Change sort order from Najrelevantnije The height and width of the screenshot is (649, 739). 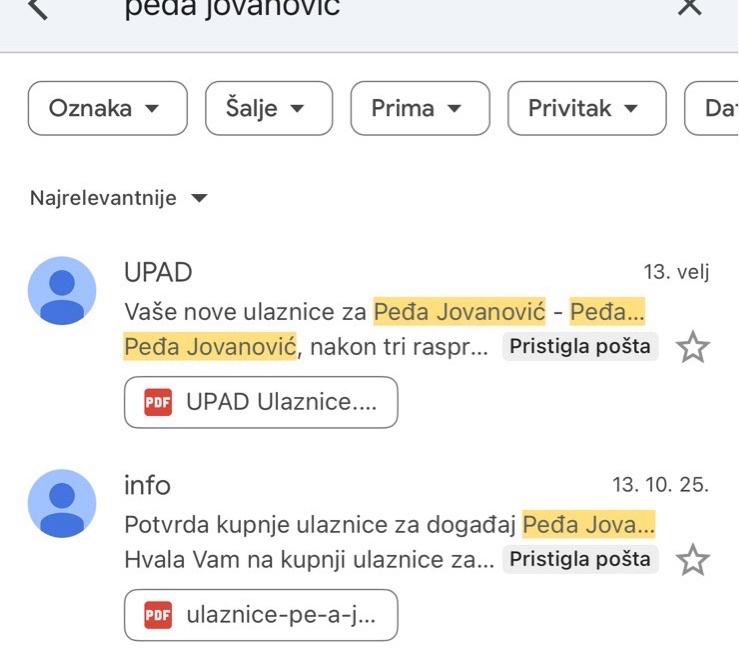118,198
